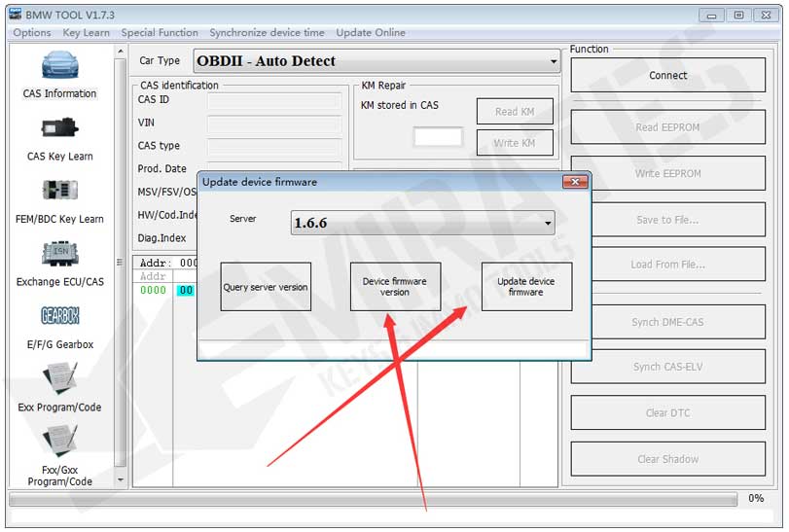Click the KM stored in CAS field

coord(438,137)
